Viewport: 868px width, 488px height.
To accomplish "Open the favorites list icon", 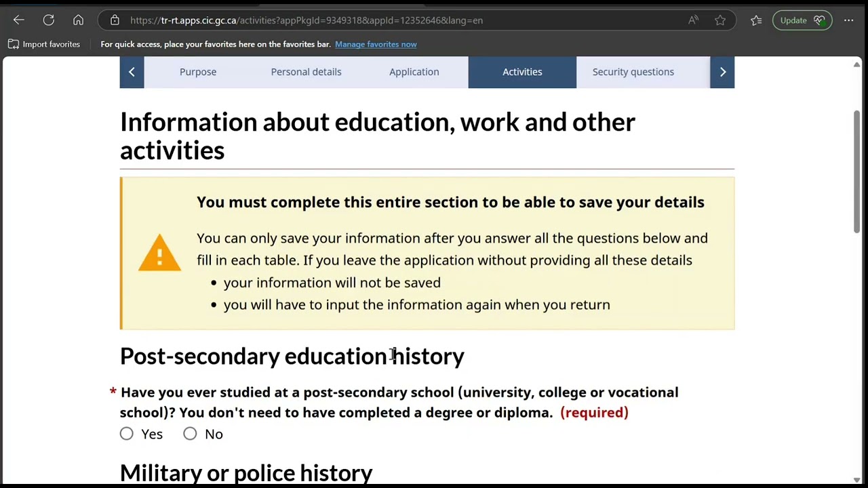I will tap(756, 20).
